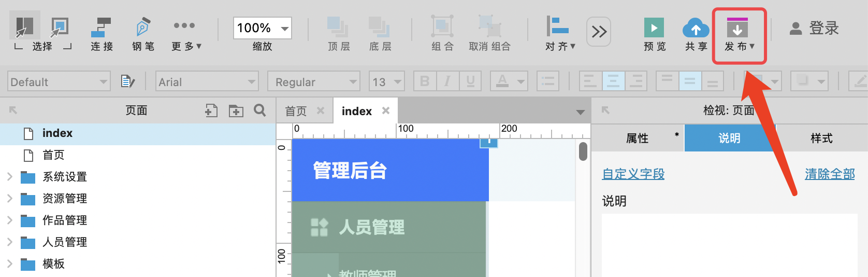Viewport: 868px width, 277px height.
Task: Select the 首页 page in the tree
Action: (53, 155)
